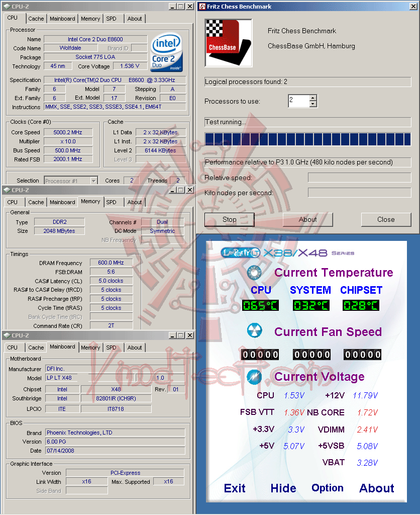This screenshot has height=515, width=420.
Task: Click the +12V 11.79V reading
Action: point(366,395)
